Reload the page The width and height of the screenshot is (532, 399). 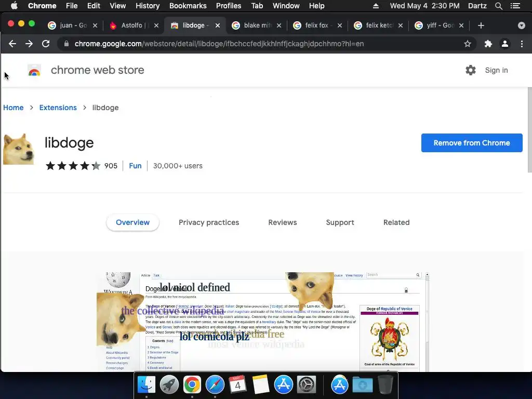46,44
